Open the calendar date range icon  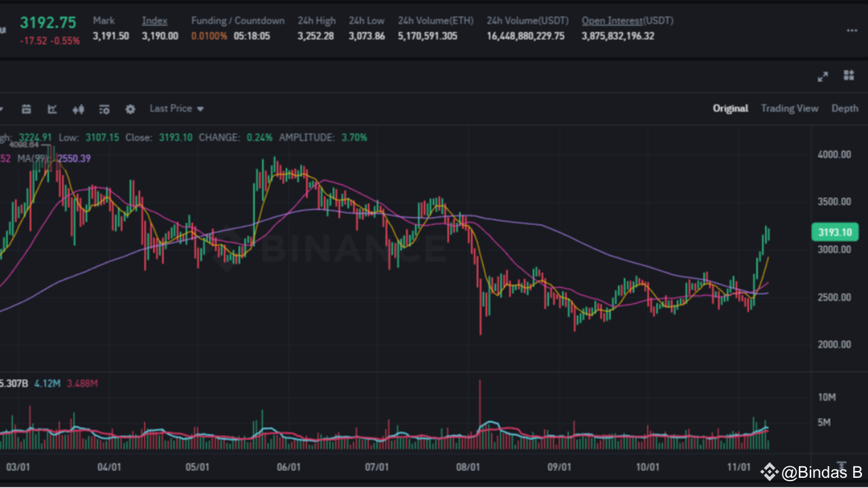(x=26, y=108)
